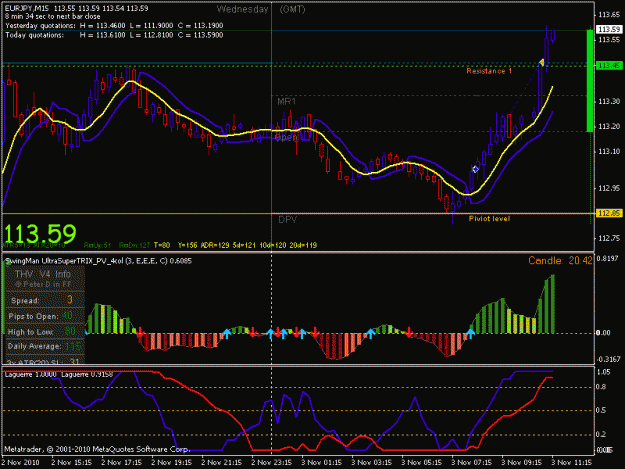The height and width of the screenshot is (469, 625).
Task: Click the 'THV V4 Info' panel header
Action: (x=43, y=274)
